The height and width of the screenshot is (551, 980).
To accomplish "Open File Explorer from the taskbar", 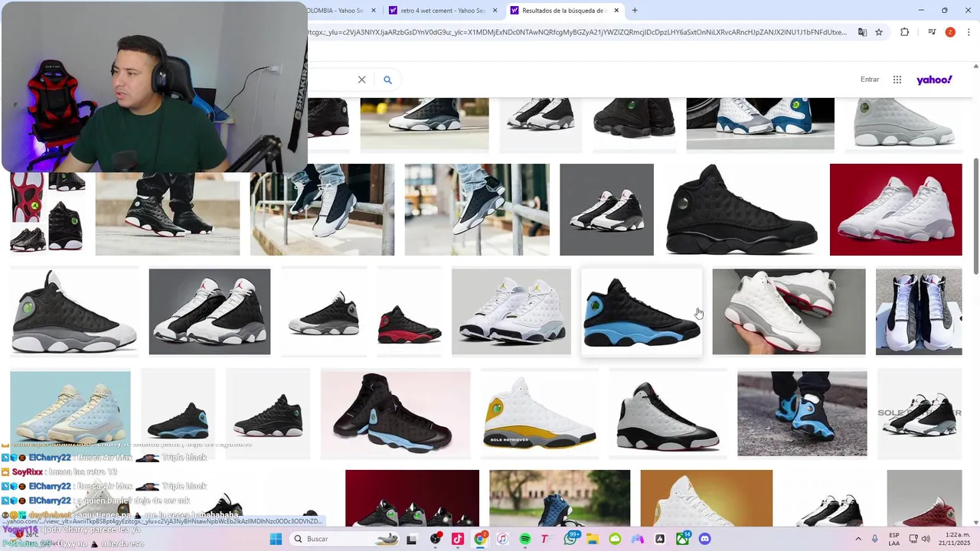I will pyautogui.click(x=593, y=539).
